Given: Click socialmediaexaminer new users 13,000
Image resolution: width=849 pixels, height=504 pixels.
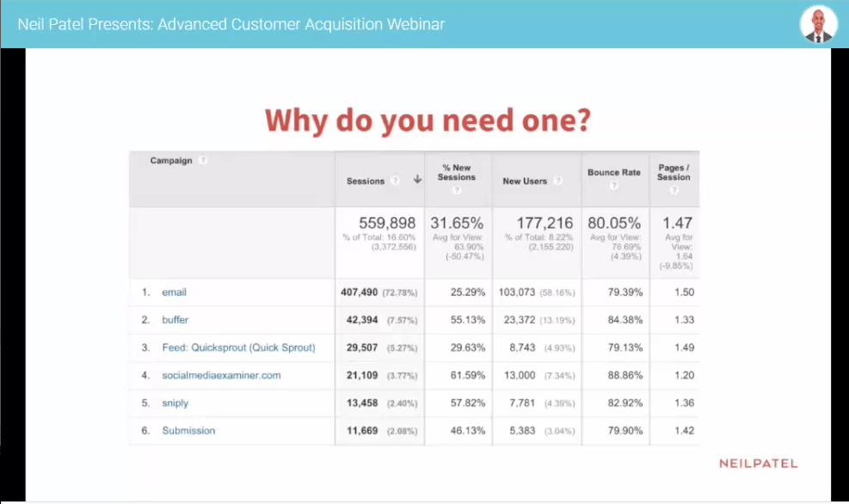Looking at the screenshot, I should pyautogui.click(x=520, y=375).
